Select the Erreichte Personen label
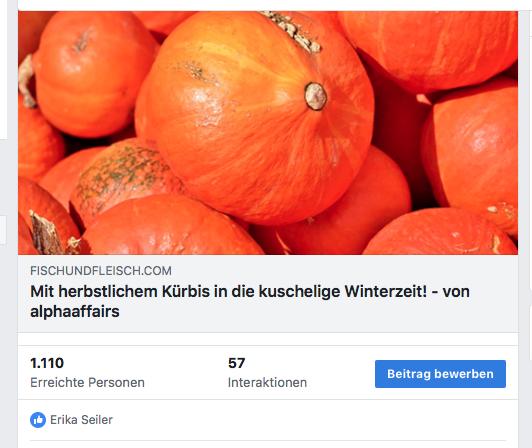Image resolution: width=532 pixels, height=448 pixels. (87, 382)
